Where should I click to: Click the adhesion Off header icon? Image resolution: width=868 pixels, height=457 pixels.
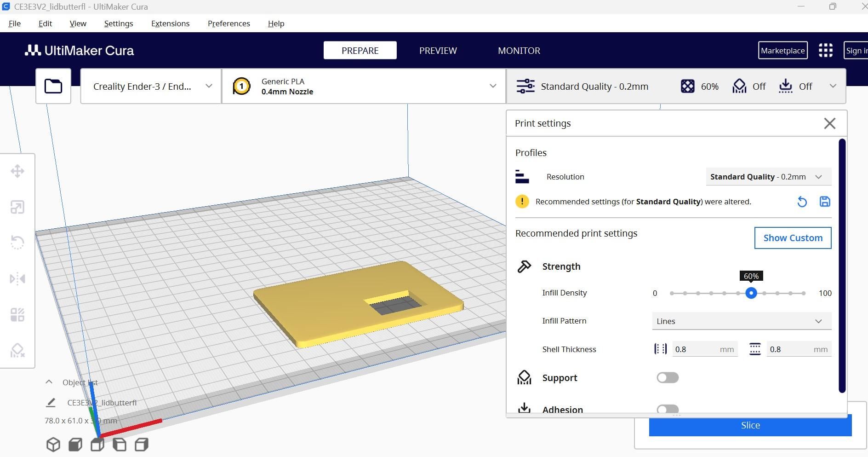point(786,86)
